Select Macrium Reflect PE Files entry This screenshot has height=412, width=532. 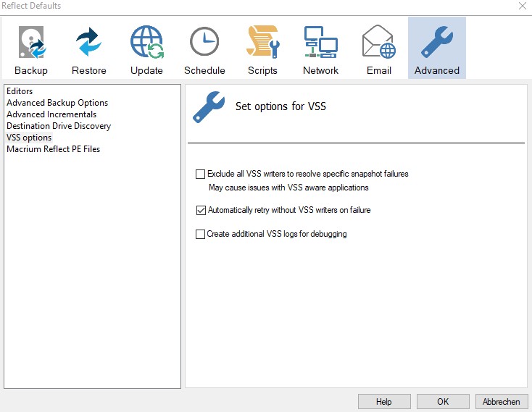click(x=53, y=149)
